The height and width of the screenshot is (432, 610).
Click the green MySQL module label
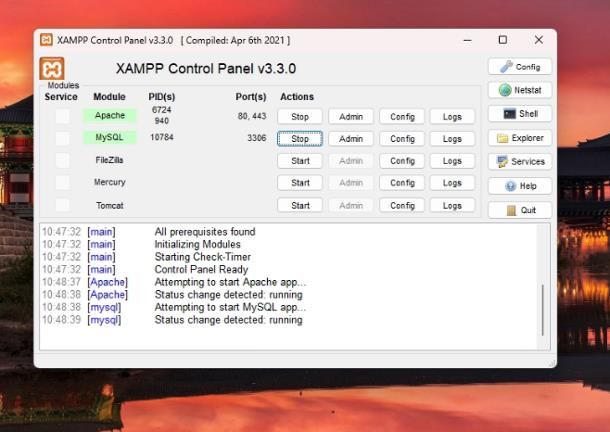pos(110,137)
